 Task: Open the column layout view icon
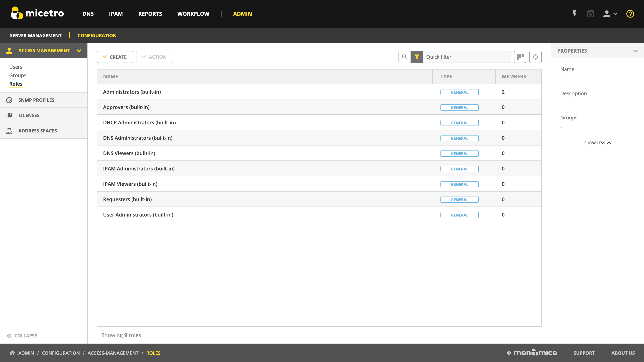pyautogui.click(x=520, y=57)
